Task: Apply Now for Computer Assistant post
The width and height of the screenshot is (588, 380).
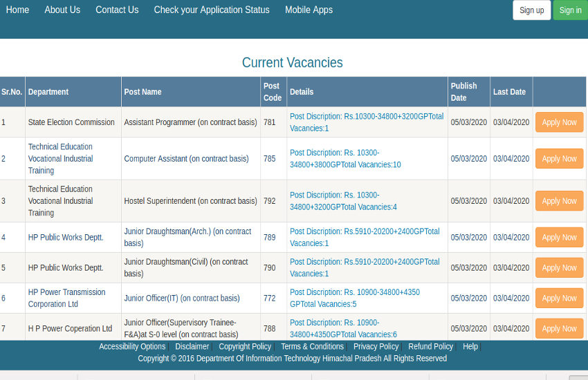Action: coord(559,159)
